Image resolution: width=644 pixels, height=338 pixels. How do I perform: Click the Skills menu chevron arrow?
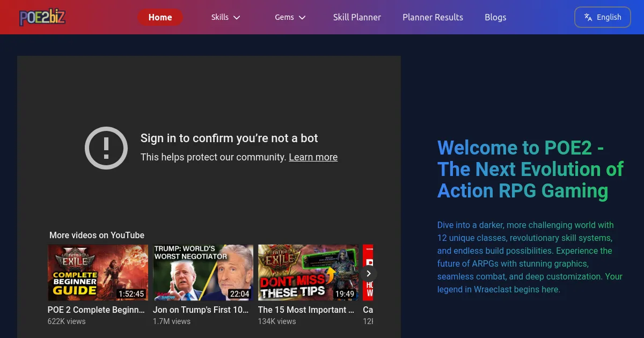point(237,18)
